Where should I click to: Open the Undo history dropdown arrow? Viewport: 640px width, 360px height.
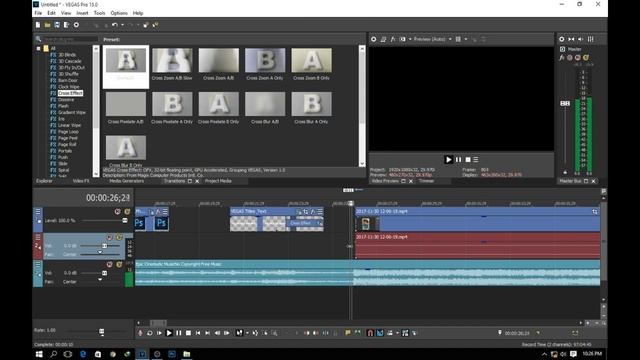[122, 25]
